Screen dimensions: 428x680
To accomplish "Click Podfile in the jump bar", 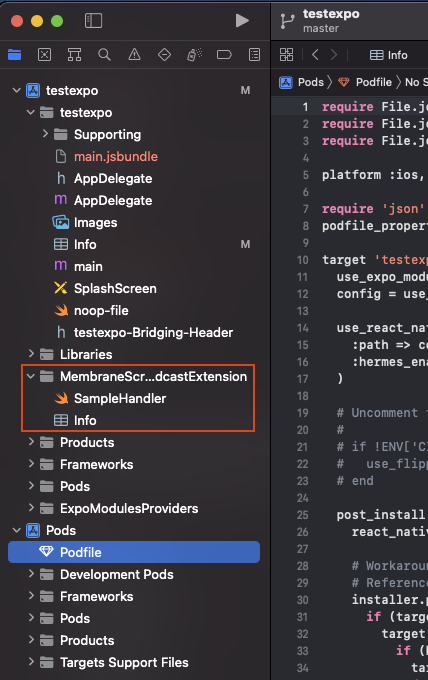I will tap(373, 82).
